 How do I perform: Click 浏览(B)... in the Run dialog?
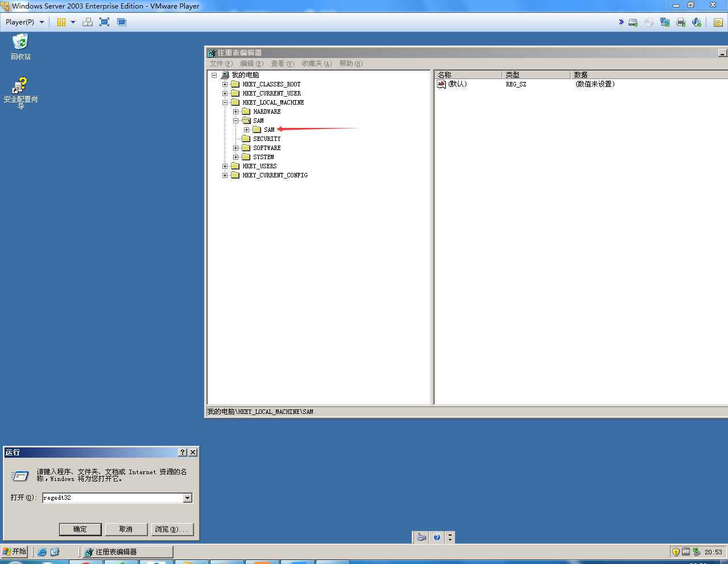pyautogui.click(x=172, y=529)
